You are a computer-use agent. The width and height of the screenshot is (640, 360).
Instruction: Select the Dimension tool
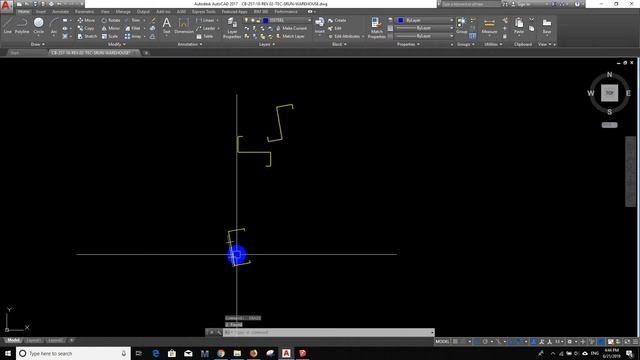(x=184, y=25)
